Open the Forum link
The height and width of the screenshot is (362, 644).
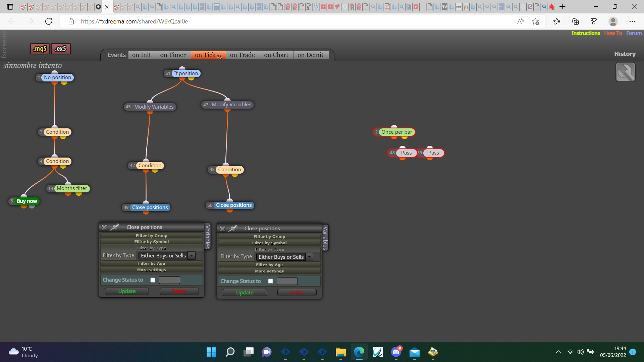pos(634,33)
